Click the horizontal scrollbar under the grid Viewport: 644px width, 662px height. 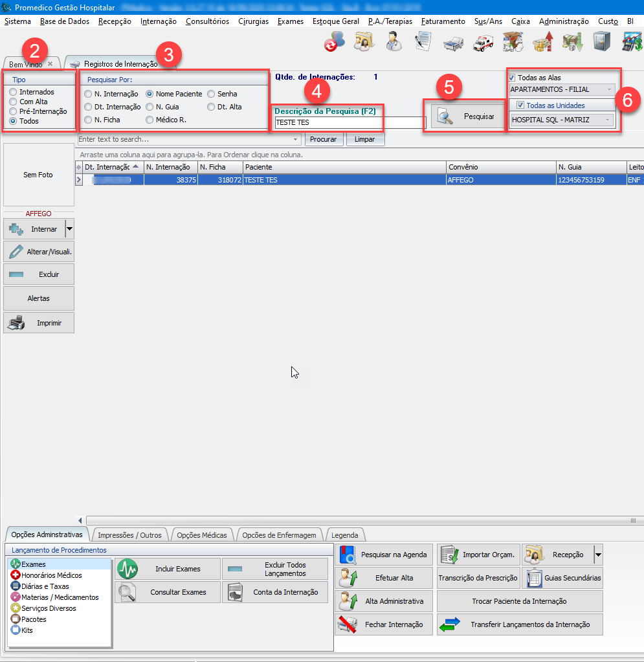tap(356, 520)
